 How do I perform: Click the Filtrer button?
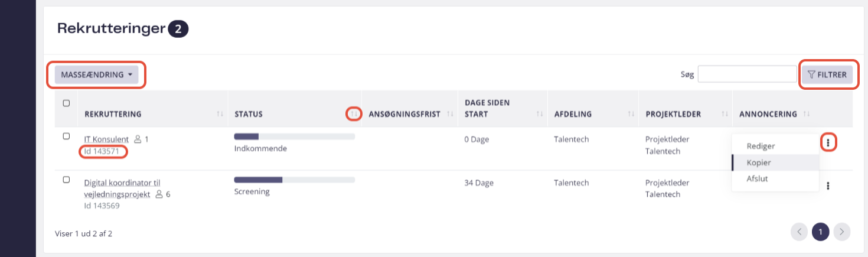click(x=827, y=74)
